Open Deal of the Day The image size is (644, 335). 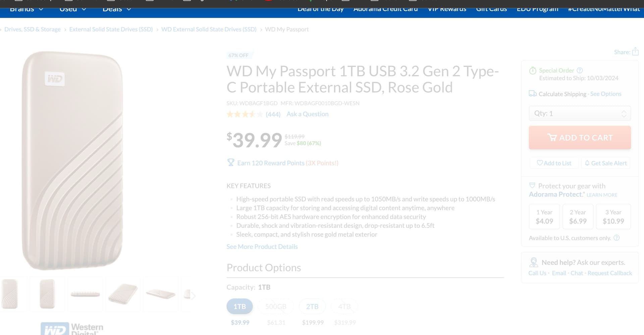(320, 9)
